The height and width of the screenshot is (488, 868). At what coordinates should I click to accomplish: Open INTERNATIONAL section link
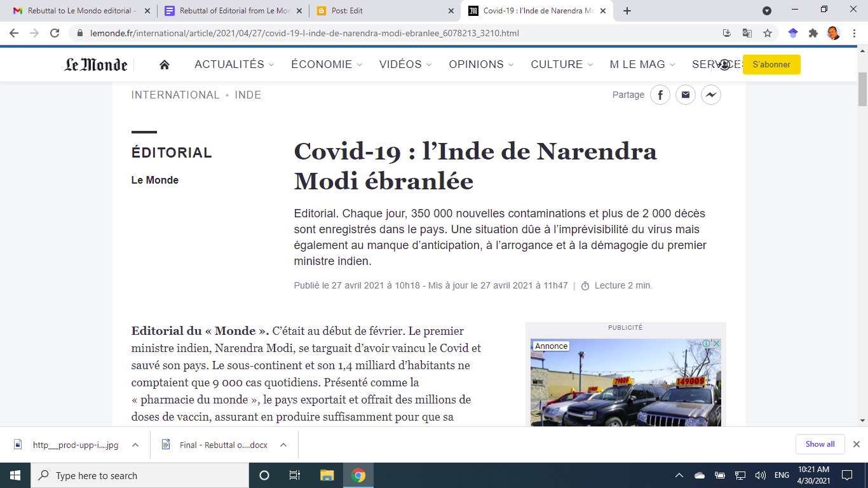click(175, 95)
